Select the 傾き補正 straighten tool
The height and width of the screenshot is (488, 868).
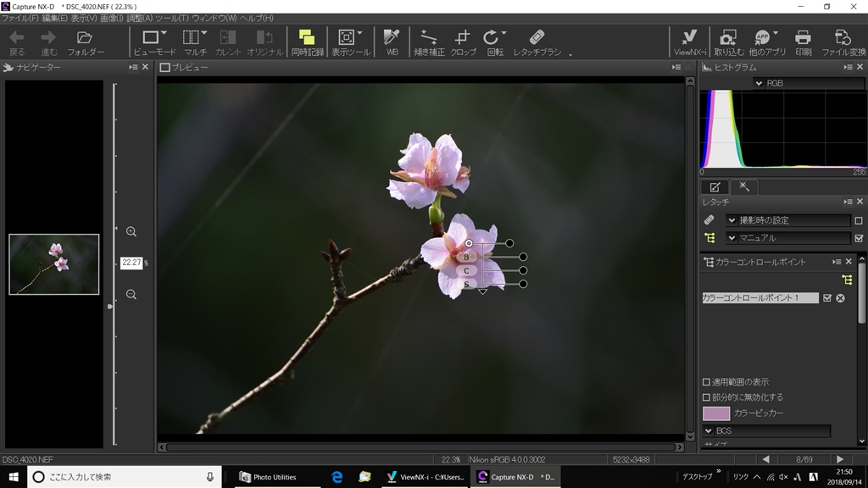coord(429,42)
